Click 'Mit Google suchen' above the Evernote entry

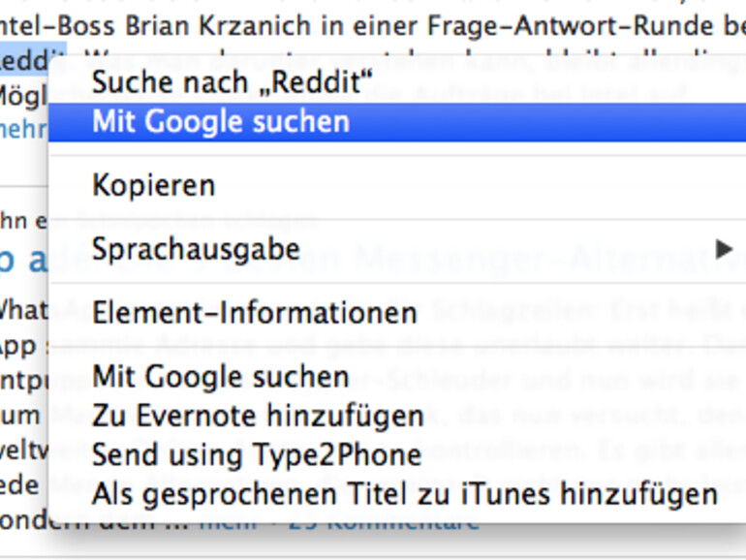coord(220,376)
